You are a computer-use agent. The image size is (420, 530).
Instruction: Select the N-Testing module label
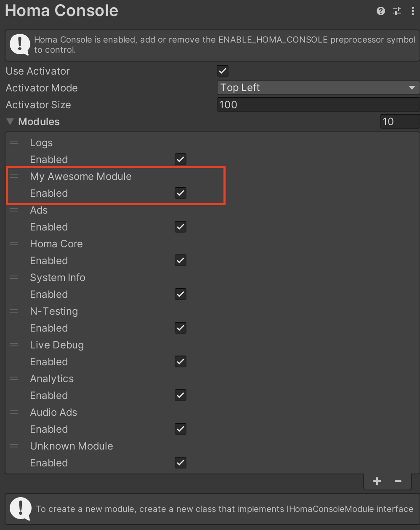54,311
